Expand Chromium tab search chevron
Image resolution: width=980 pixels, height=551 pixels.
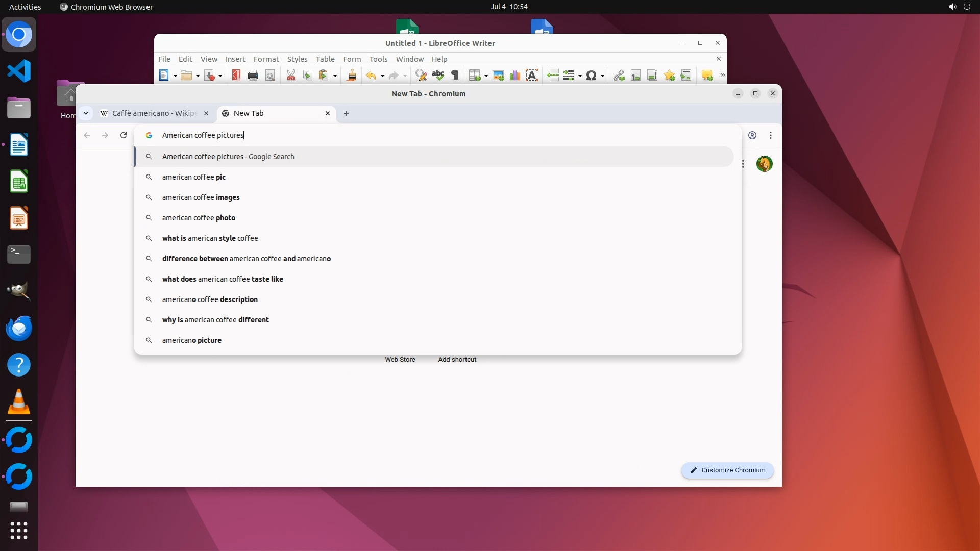[x=86, y=113]
